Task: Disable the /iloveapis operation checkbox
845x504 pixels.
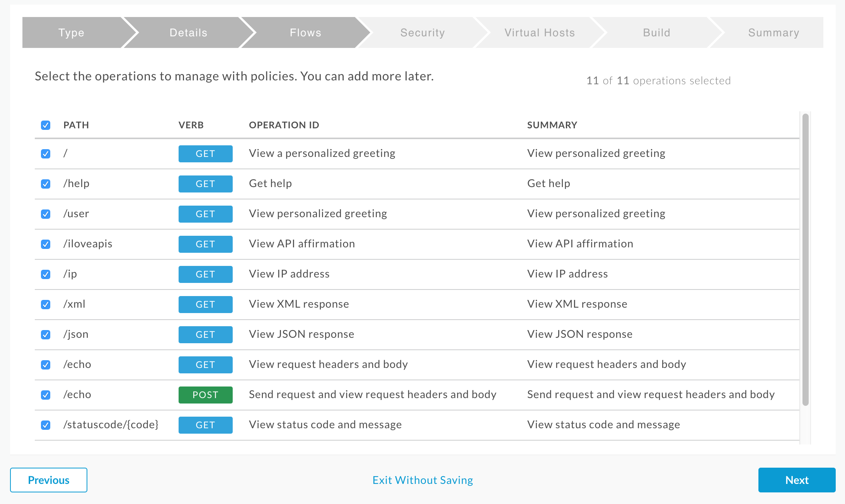Action: tap(46, 243)
